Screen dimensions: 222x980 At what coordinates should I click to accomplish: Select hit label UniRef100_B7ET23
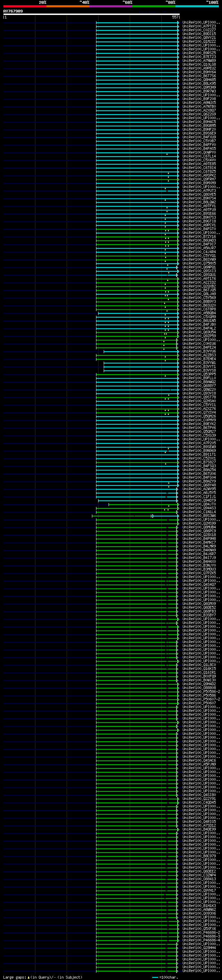199,57
